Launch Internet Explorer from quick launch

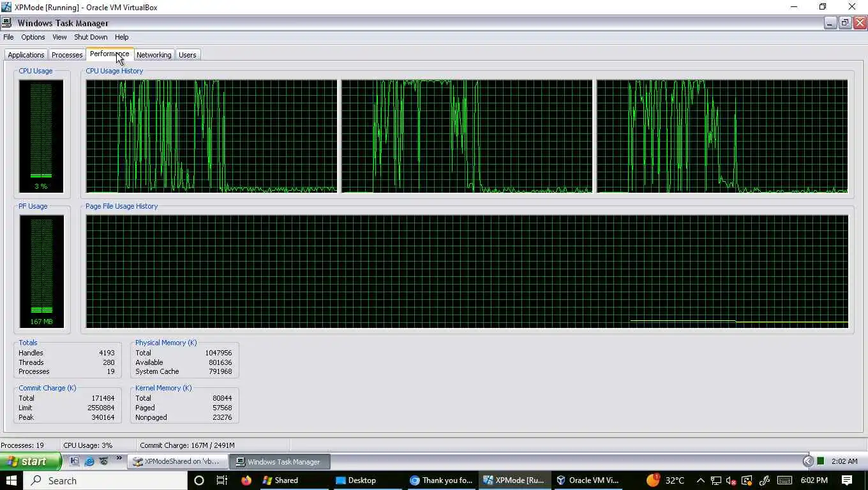pos(89,461)
